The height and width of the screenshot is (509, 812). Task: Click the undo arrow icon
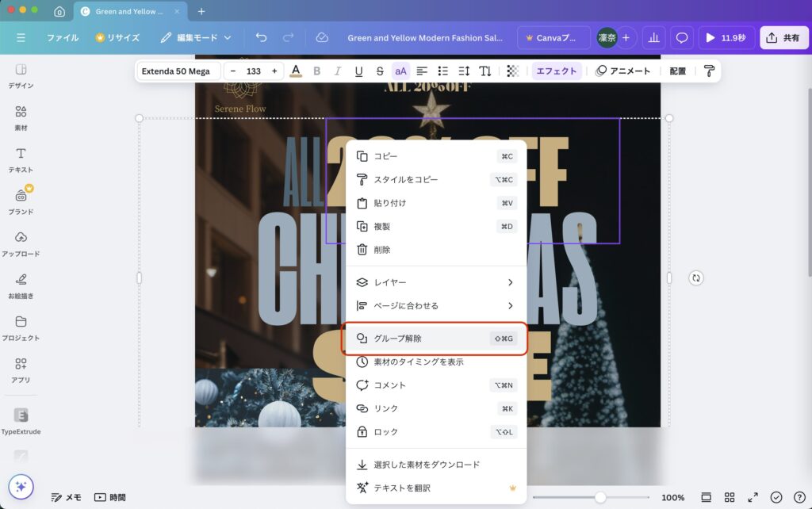pos(261,38)
